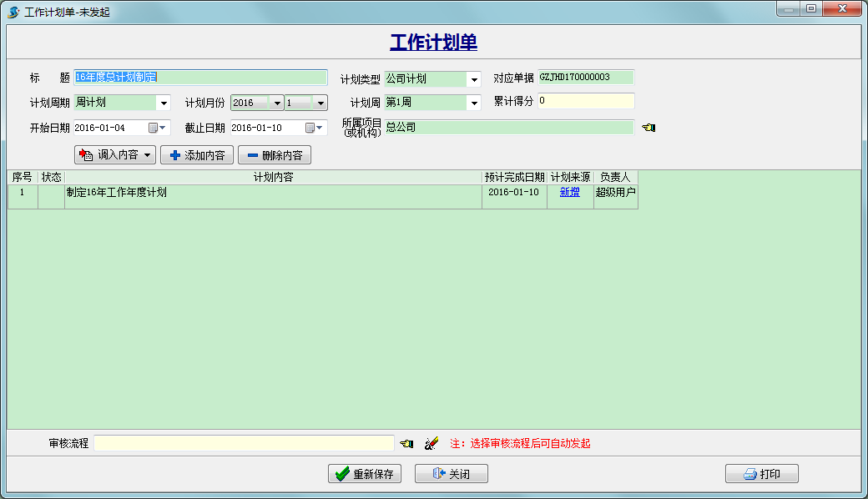Click the 添加内容 button
Image resolution: width=868 pixels, height=499 pixels.
[197, 155]
